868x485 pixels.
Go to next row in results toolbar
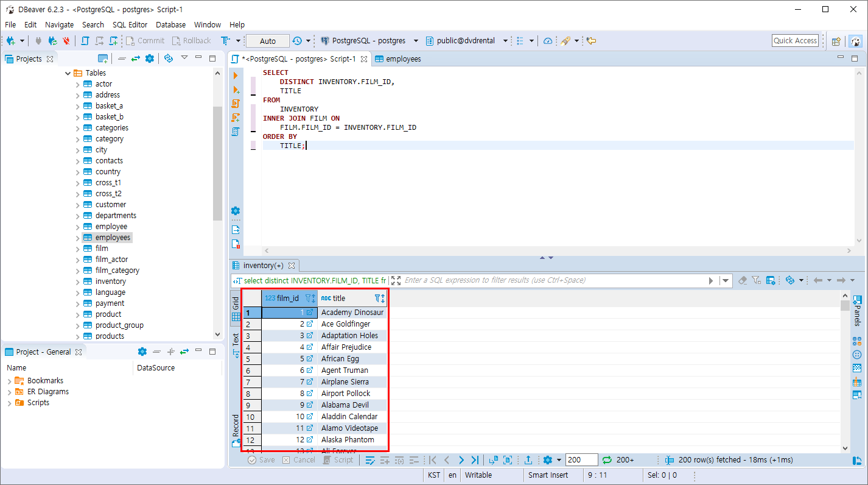pyautogui.click(x=461, y=460)
